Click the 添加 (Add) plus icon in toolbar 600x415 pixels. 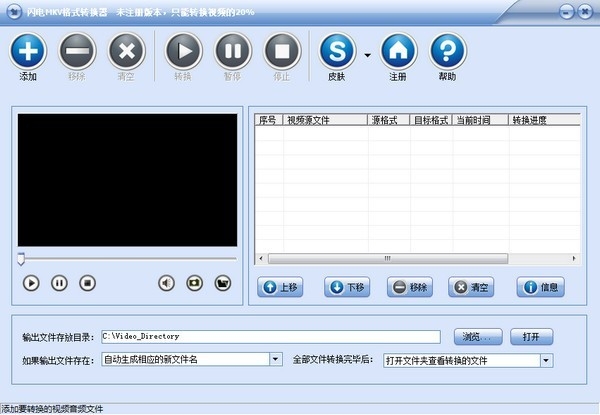28,50
